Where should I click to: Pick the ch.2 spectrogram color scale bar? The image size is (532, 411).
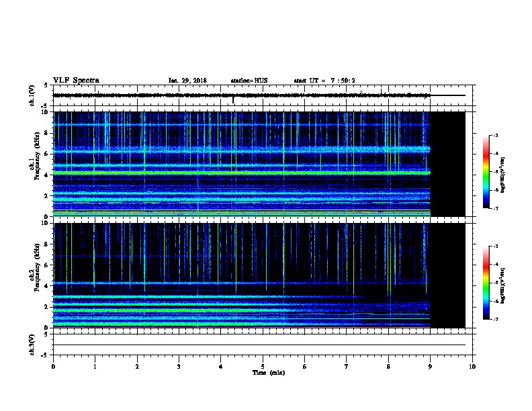(x=486, y=283)
